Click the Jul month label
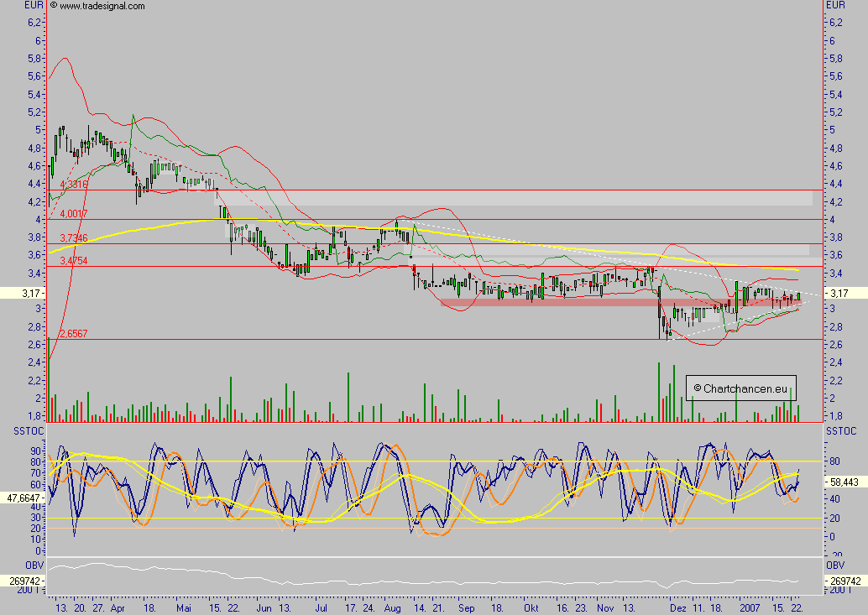The width and height of the screenshot is (868, 615). pos(321,608)
